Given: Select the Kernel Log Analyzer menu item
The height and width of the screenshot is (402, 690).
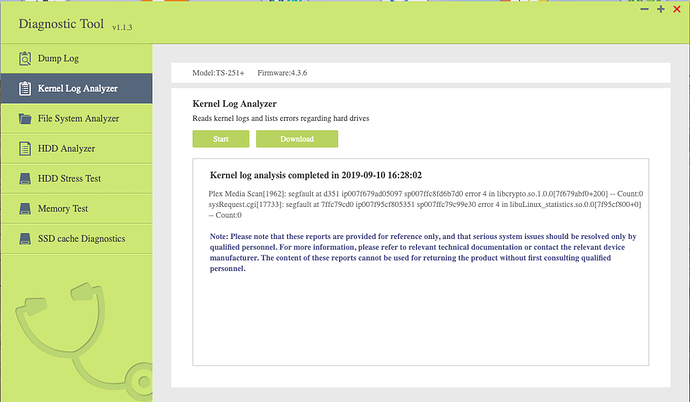Looking at the screenshot, I should tap(77, 88).
